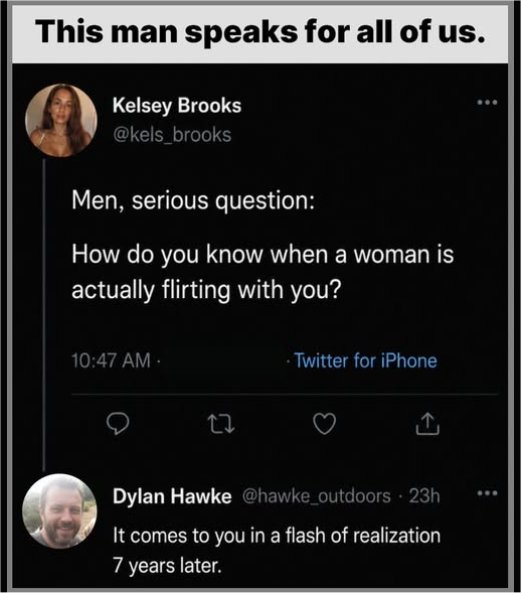Viewport: 521px width, 593px height.
Task: Open the @kels_brooks handle
Action: coord(172,135)
